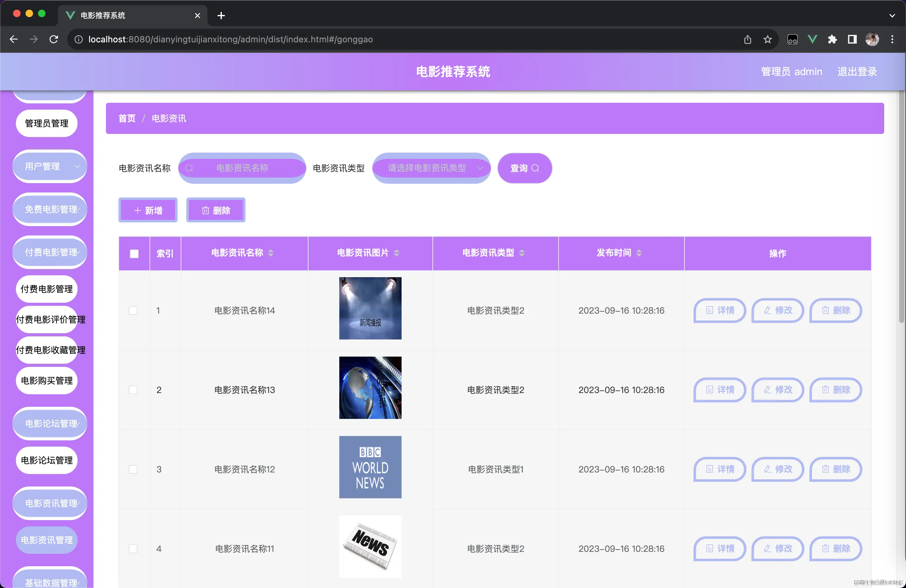Open Vue devtools extension icon
This screenshot has width=906, height=588.
(x=812, y=39)
